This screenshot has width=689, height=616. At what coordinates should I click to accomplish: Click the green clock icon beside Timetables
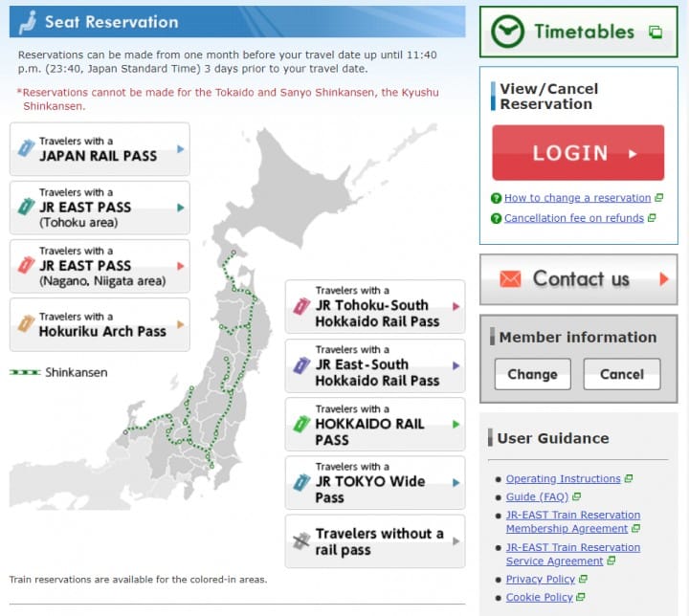[x=507, y=32]
